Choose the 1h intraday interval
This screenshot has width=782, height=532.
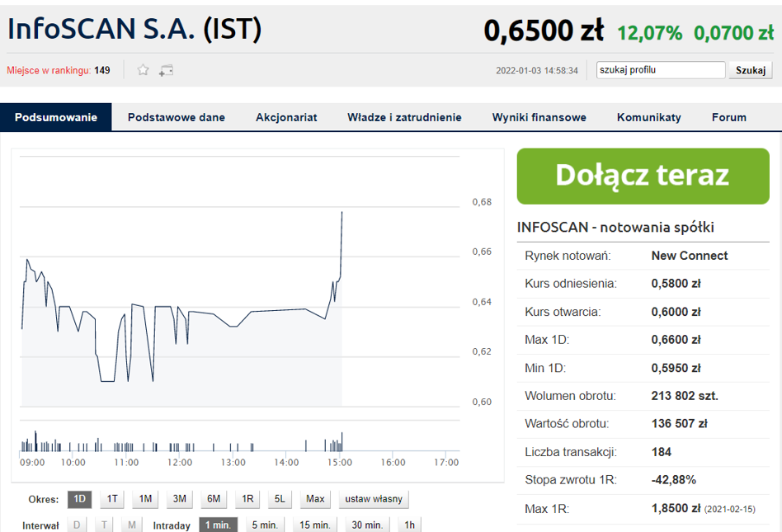coord(409,525)
